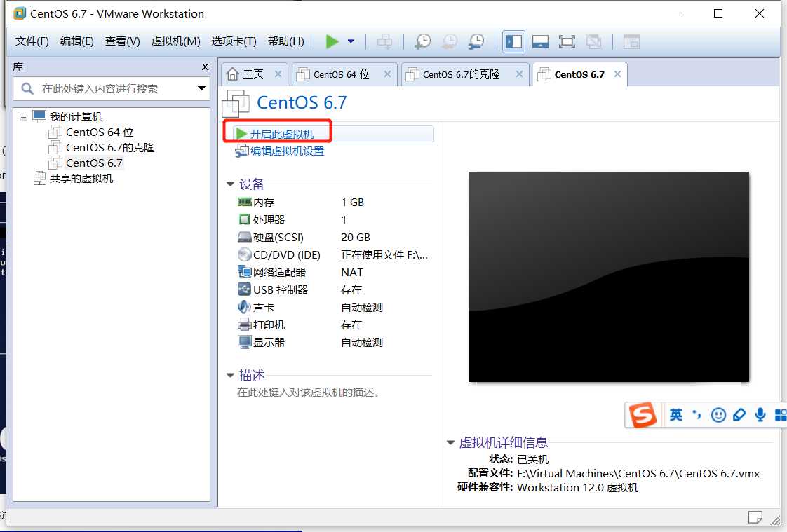The width and height of the screenshot is (787, 532).
Task: Click the 显示器 display icon
Action: coord(244,342)
